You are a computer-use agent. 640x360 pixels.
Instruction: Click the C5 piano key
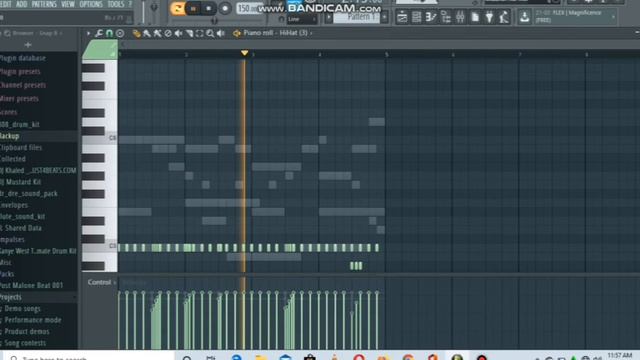tap(100, 247)
